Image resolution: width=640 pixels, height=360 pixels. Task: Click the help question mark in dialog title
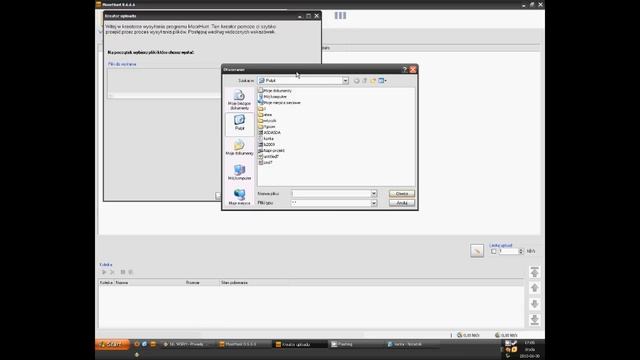click(404, 70)
